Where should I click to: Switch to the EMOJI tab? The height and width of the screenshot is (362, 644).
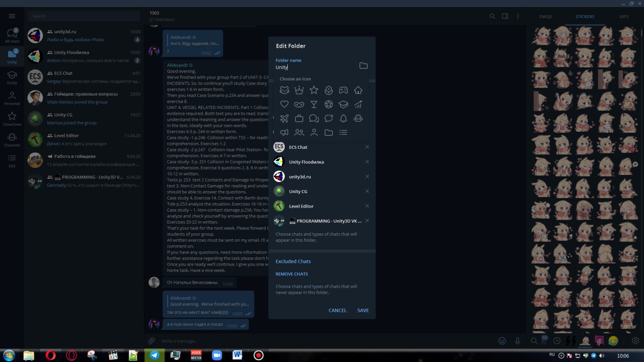pyautogui.click(x=545, y=17)
